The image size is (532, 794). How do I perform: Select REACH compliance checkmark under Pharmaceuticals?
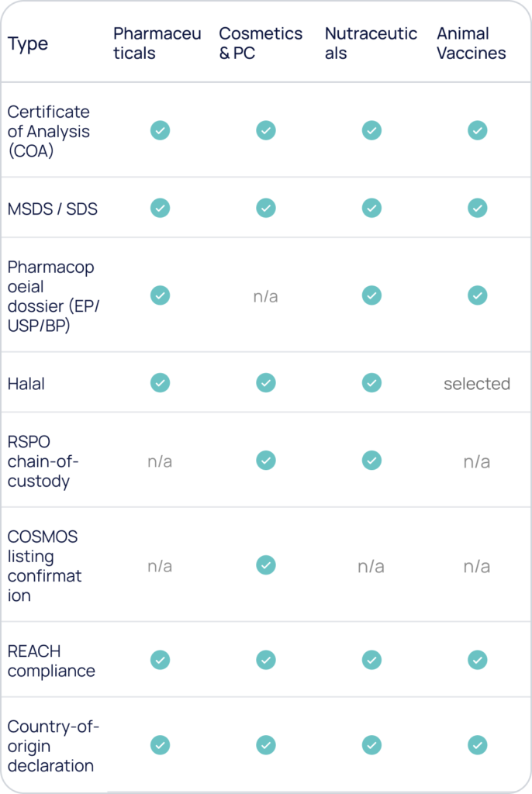160,660
